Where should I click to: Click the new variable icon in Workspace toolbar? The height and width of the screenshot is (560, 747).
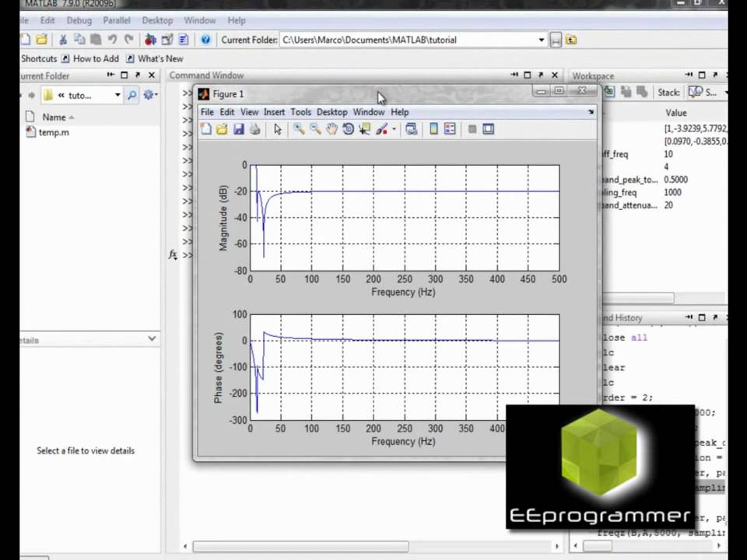click(610, 92)
